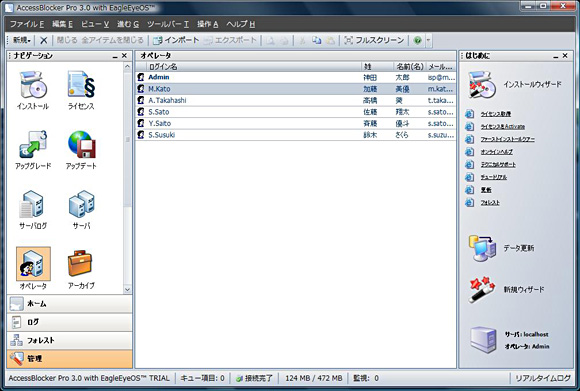Viewport: 580px width, 391px height.
Task: Open the ビュー menu
Action: pyautogui.click(x=95, y=24)
